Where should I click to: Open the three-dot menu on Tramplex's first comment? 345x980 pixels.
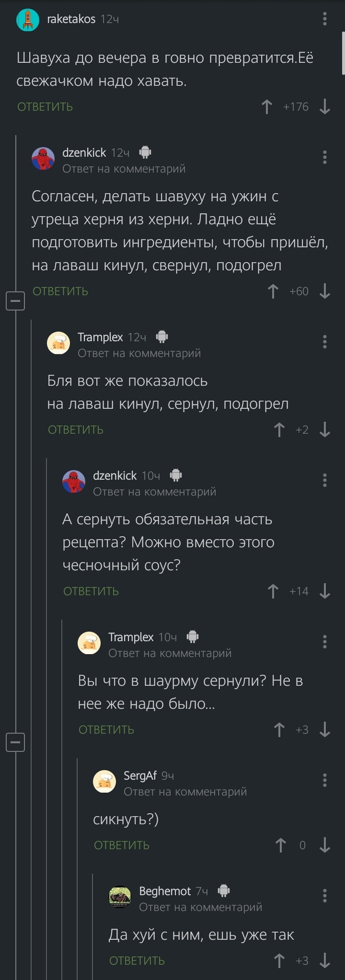point(324,343)
